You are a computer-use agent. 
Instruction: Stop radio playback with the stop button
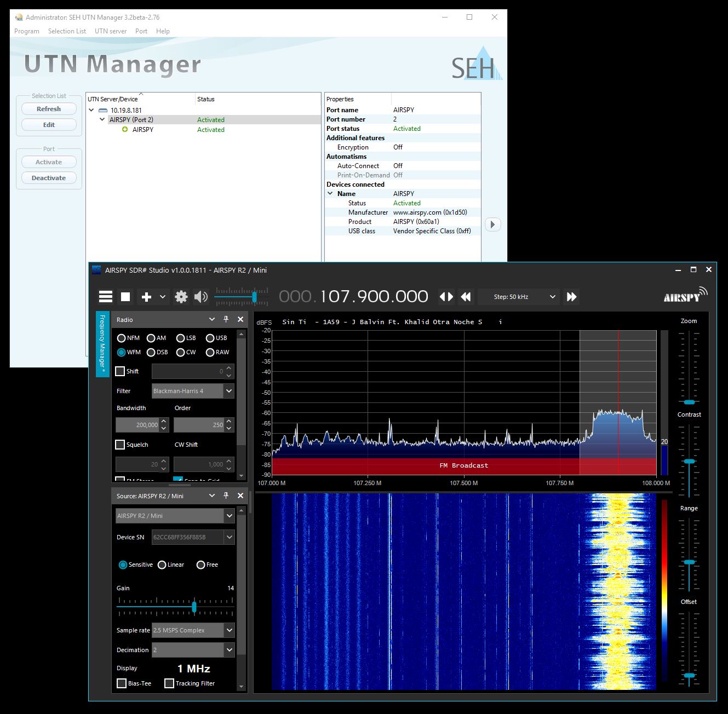pos(125,297)
